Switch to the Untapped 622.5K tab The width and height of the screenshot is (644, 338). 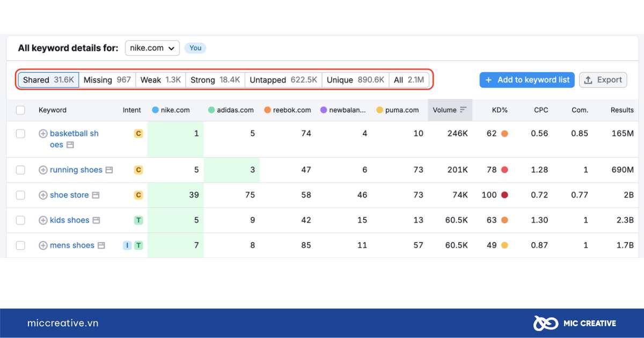coord(283,80)
